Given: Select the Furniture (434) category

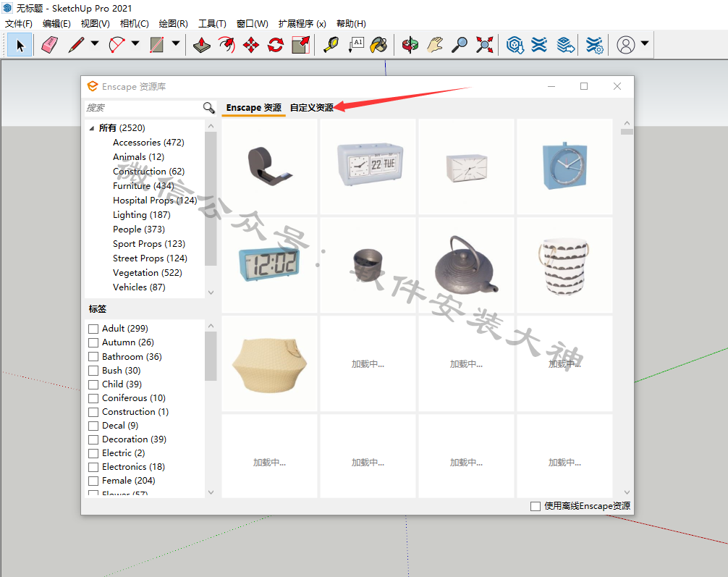Looking at the screenshot, I should [x=143, y=186].
